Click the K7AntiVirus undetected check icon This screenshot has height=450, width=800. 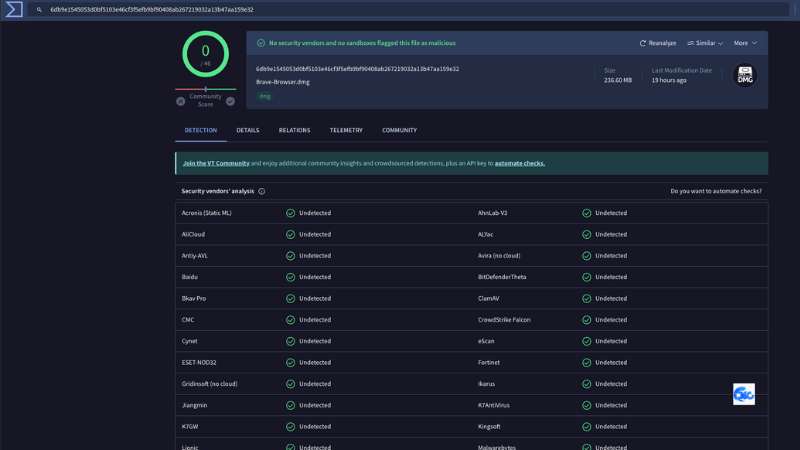pos(587,406)
